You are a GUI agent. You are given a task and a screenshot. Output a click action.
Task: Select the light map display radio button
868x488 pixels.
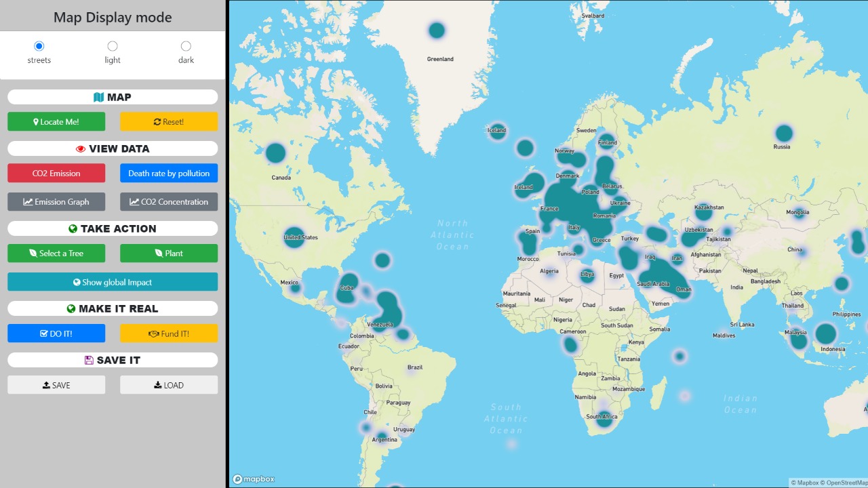click(113, 46)
